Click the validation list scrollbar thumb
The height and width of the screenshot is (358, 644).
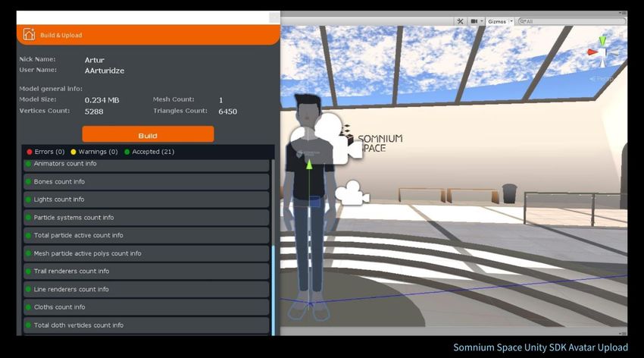click(x=273, y=290)
